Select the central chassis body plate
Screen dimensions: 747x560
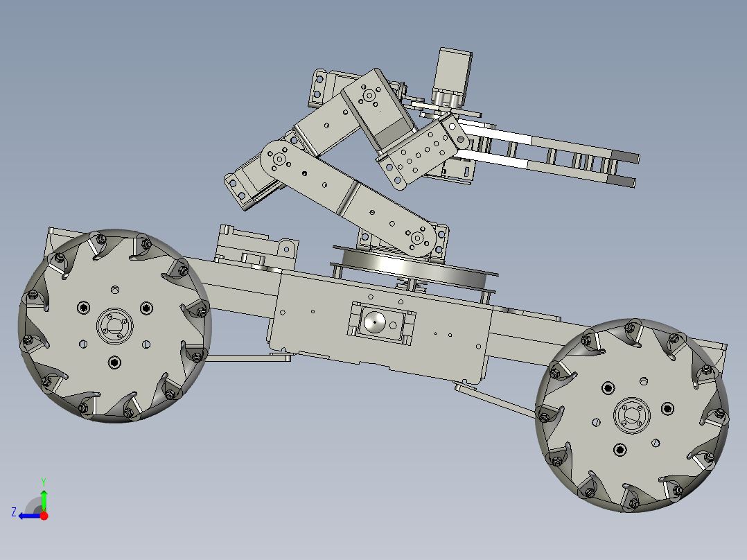tap(379, 327)
